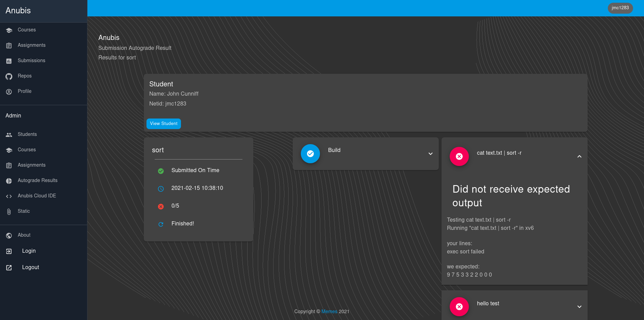Click the green Submitted On Time check icon

click(x=161, y=171)
